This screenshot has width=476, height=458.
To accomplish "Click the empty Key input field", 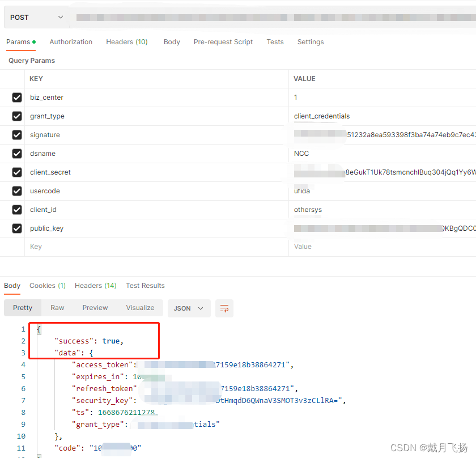I will (x=85, y=246).
